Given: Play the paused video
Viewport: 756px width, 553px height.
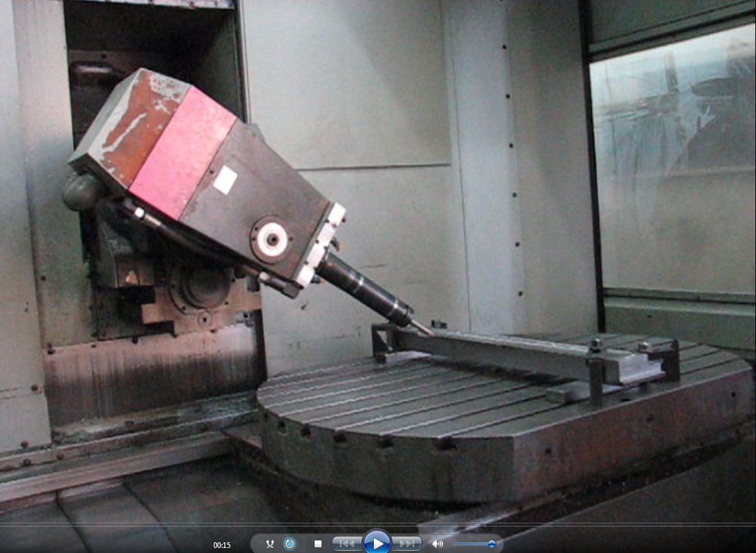Looking at the screenshot, I should click(x=377, y=543).
